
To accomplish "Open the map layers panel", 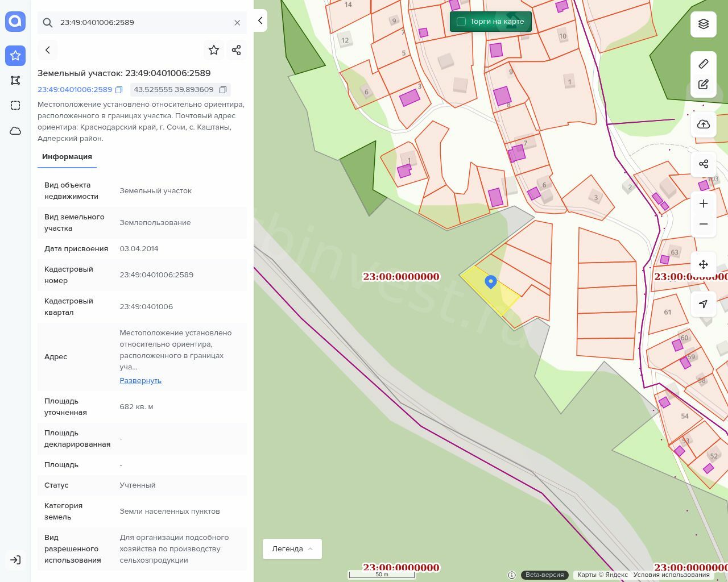I will (704, 24).
